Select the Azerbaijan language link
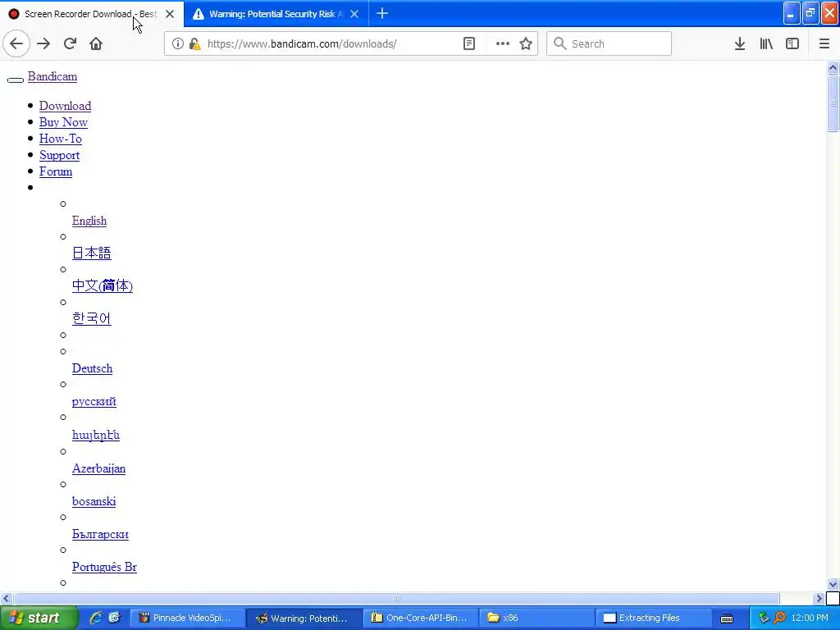This screenshot has height=630, width=840. 99,468
